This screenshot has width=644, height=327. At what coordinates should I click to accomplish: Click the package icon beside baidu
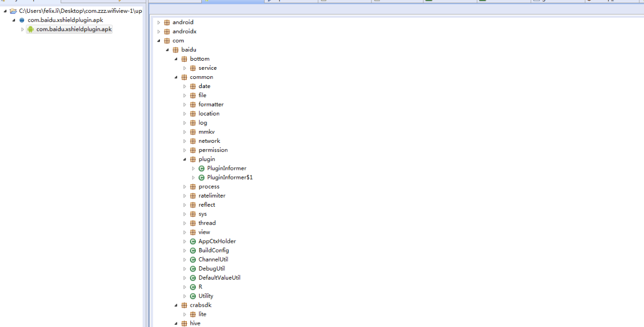(175, 50)
